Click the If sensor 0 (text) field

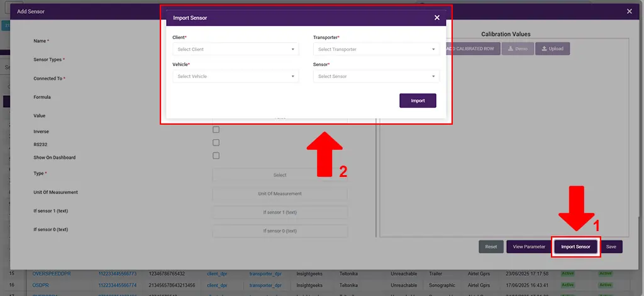(280, 231)
